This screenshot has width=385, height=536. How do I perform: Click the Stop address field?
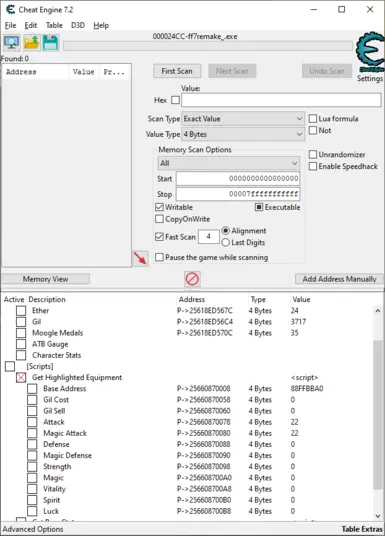(238, 194)
